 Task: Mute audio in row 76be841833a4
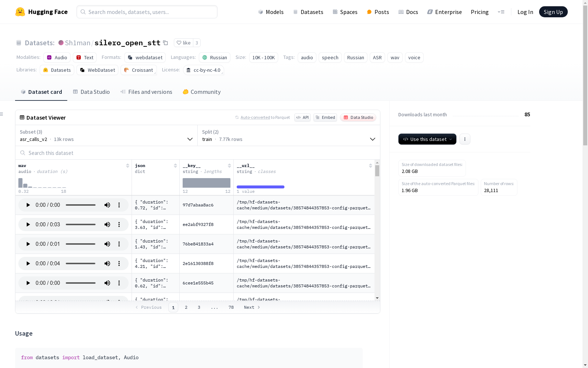pyautogui.click(x=107, y=244)
